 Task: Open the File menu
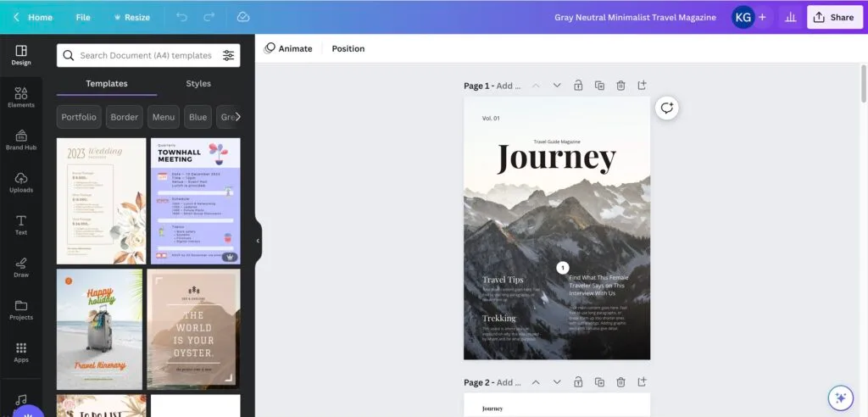pyautogui.click(x=83, y=17)
